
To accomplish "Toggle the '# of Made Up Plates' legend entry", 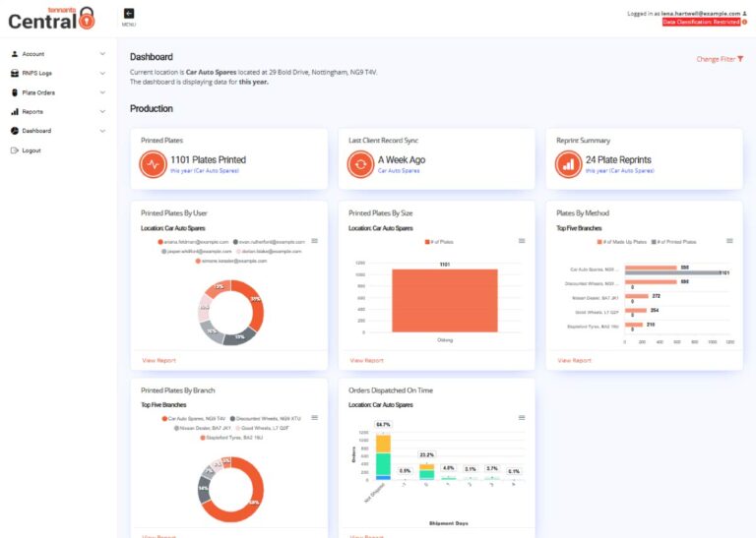I will [x=622, y=242].
